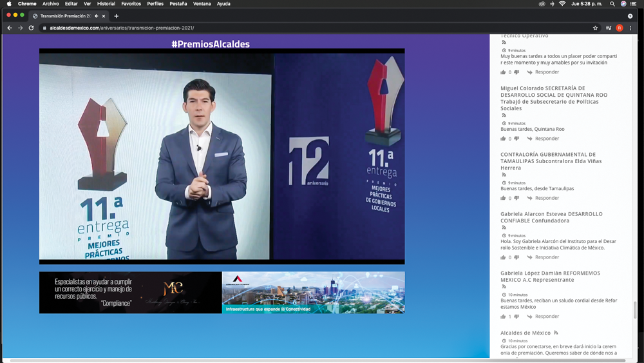Image resolution: width=644 pixels, height=363 pixels.
Task: Open the Archivo menu
Action: tap(50, 4)
